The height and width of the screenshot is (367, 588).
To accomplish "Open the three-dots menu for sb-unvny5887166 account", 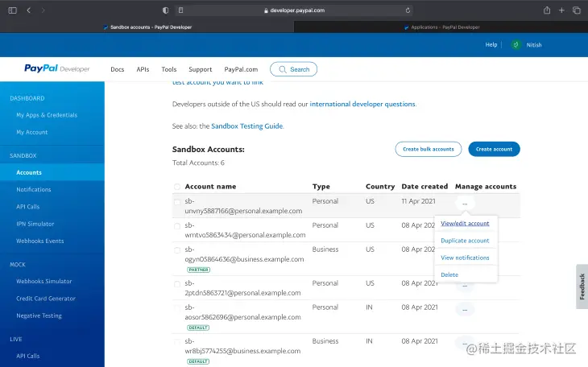I will pos(465,204).
